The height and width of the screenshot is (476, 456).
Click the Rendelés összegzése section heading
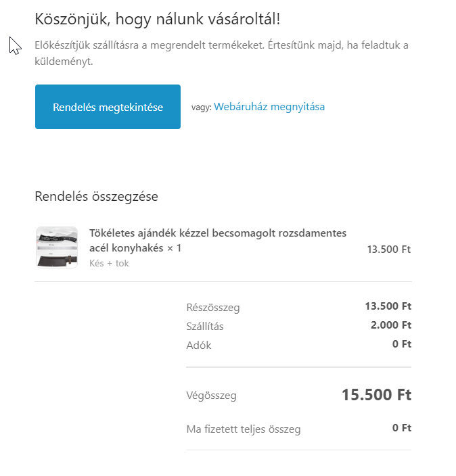click(x=96, y=196)
